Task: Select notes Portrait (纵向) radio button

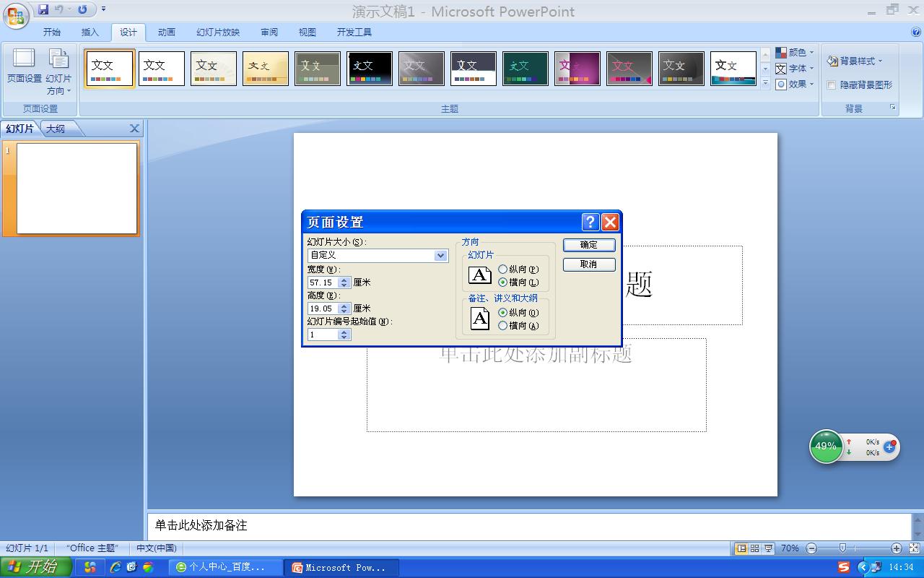Action: click(x=503, y=313)
